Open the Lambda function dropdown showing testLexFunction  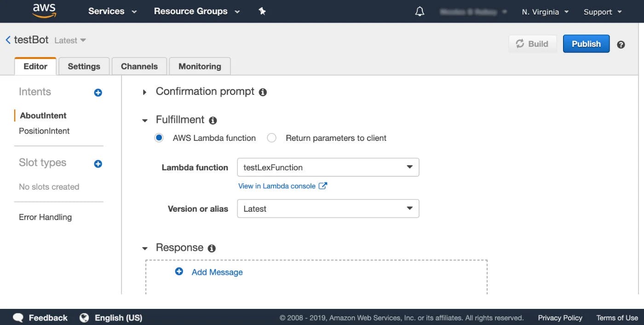(328, 167)
